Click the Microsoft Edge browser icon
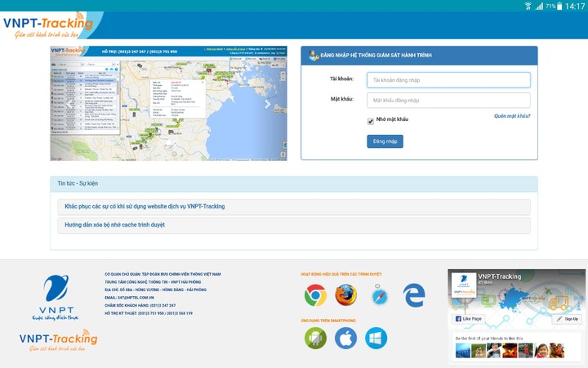 414,295
